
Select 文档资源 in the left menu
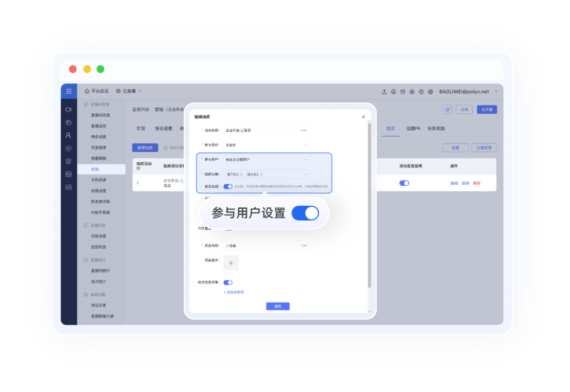click(x=99, y=180)
